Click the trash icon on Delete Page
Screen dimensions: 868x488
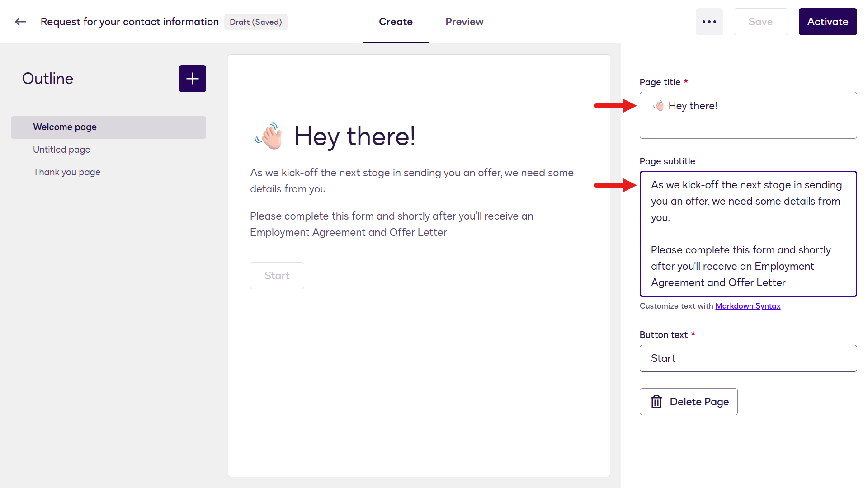pos(656,402)
